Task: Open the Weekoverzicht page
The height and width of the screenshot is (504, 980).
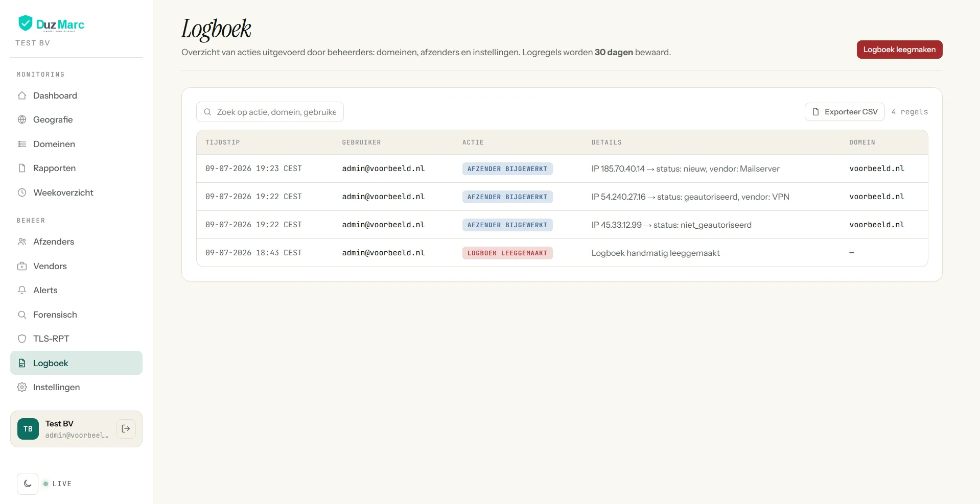Action: pos(76,193)
